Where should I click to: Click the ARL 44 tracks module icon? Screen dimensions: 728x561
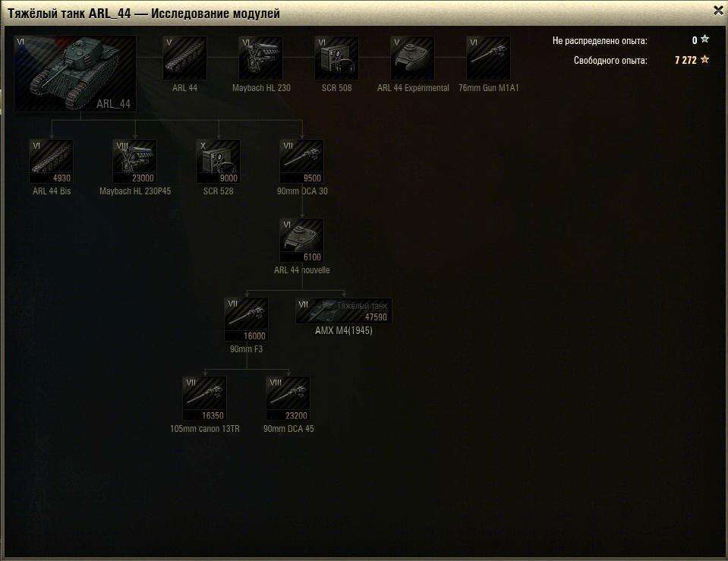tap(184, 58)
